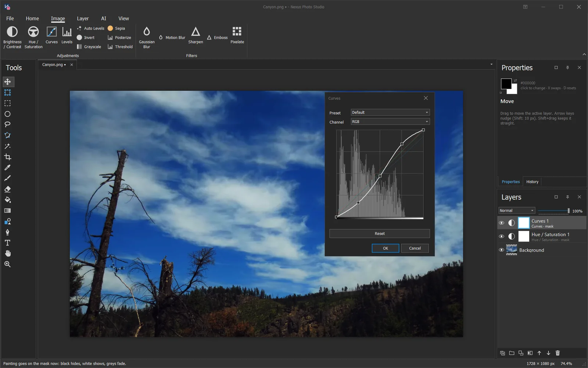Select the Text tool
588x368 pixels.
pos(7,243)
